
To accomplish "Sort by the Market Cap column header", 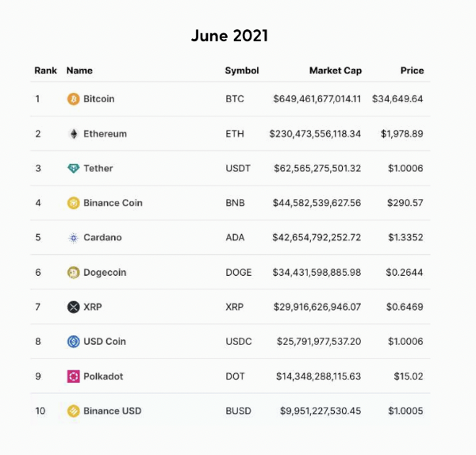I will [x=336, y=71].
